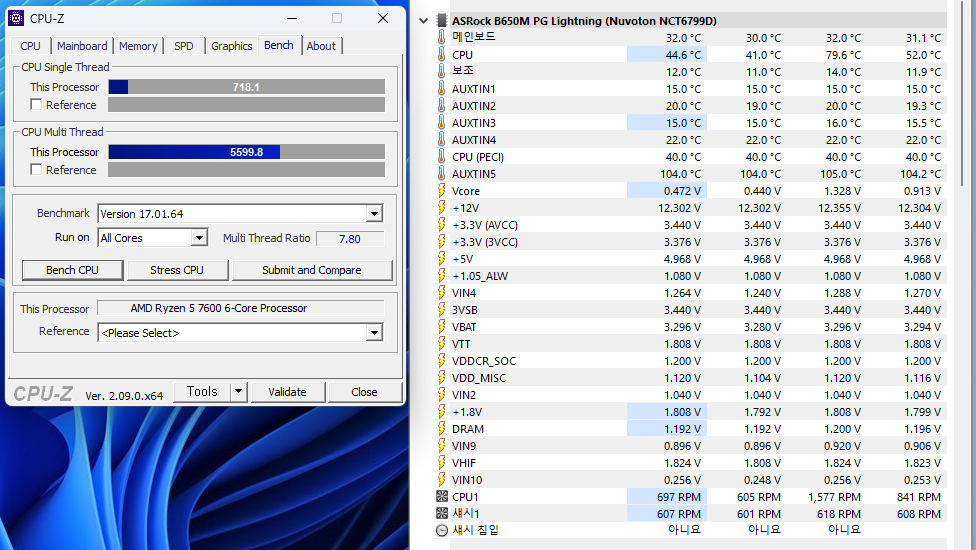
Task: Switch to the Graphics tab
Action: pyautogui.click(x=232, y=46)
